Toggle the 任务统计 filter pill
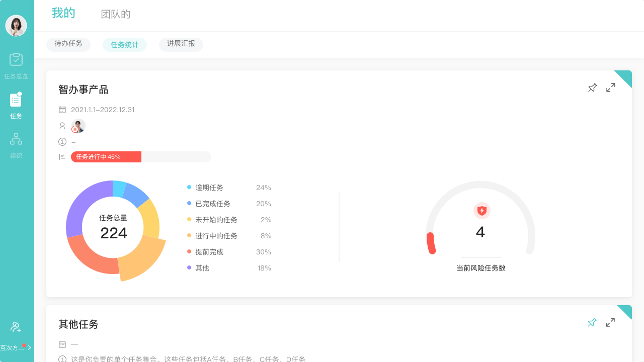The image size is (644, 362). pos(124,44)
